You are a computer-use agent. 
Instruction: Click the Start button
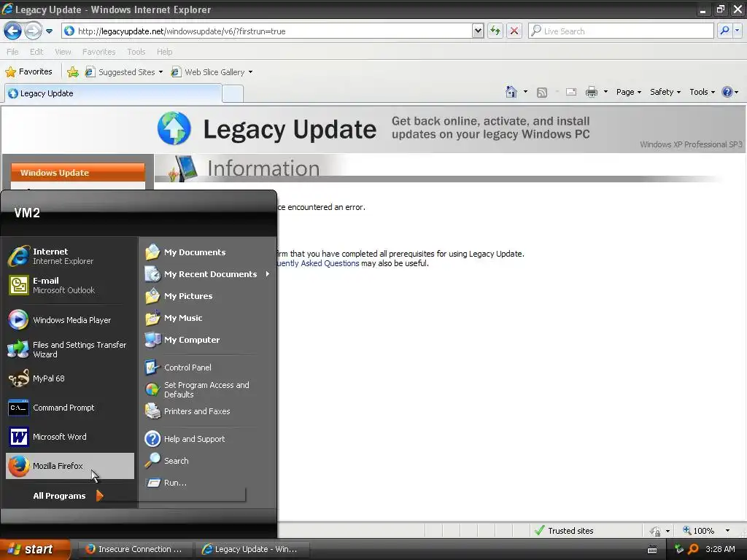(35, 550)
